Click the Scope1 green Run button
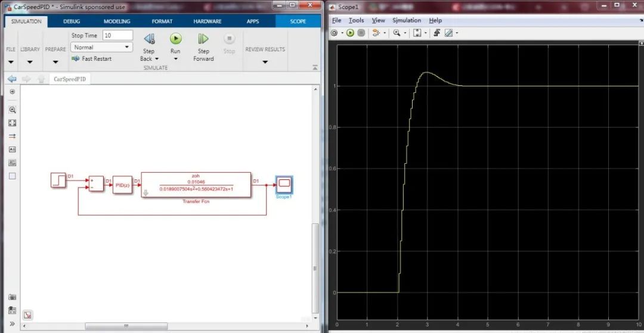The width and height of the screenshot is (644, 333). 350,33
